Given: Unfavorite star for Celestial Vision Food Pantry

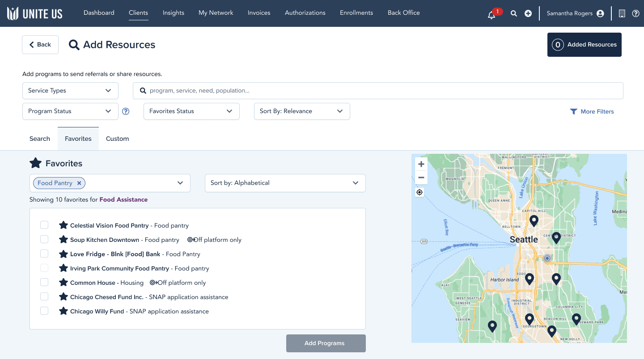Looking at the screenshot, I should coord(64,225).
